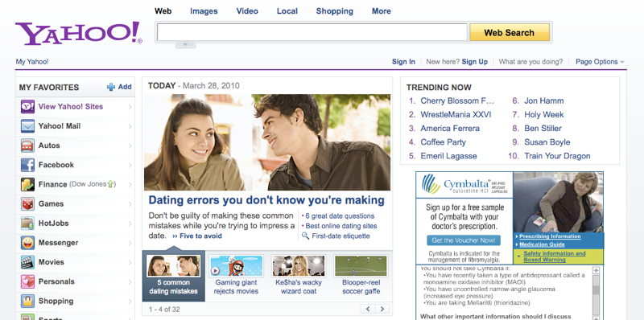Click the Movies clapperboard icon
The width and height of the screenshot is (644, 320).
point(27,262)
